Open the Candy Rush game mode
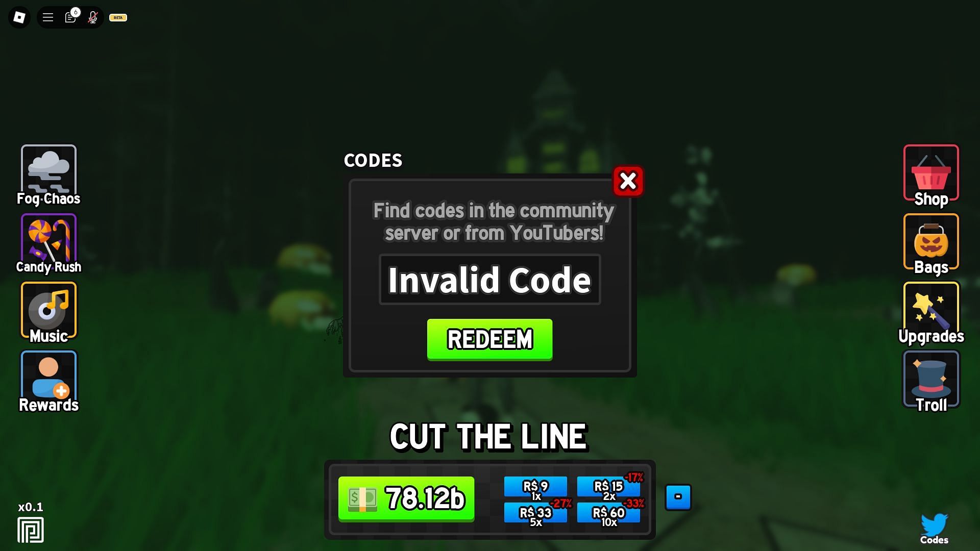Viewport: 980px width, 551px height. point(48,243)
